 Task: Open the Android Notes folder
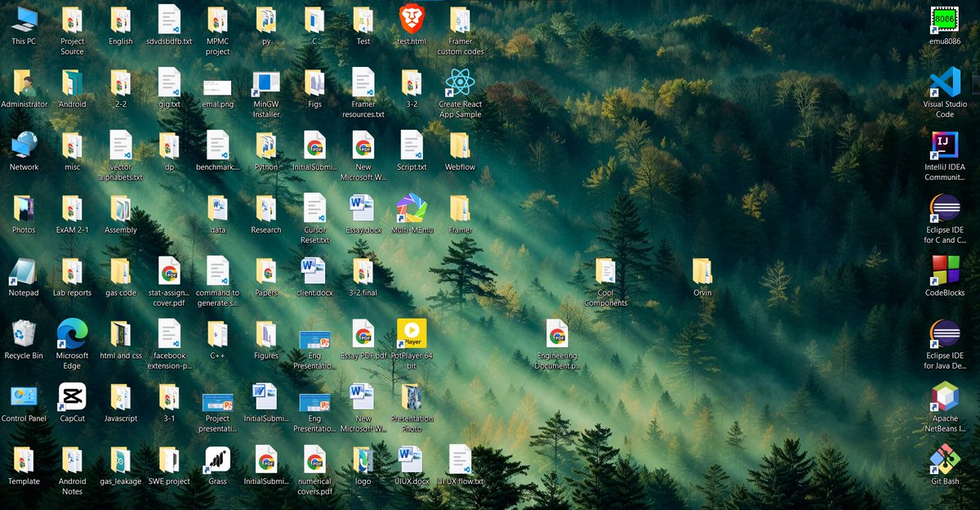(x=72, y=470)
